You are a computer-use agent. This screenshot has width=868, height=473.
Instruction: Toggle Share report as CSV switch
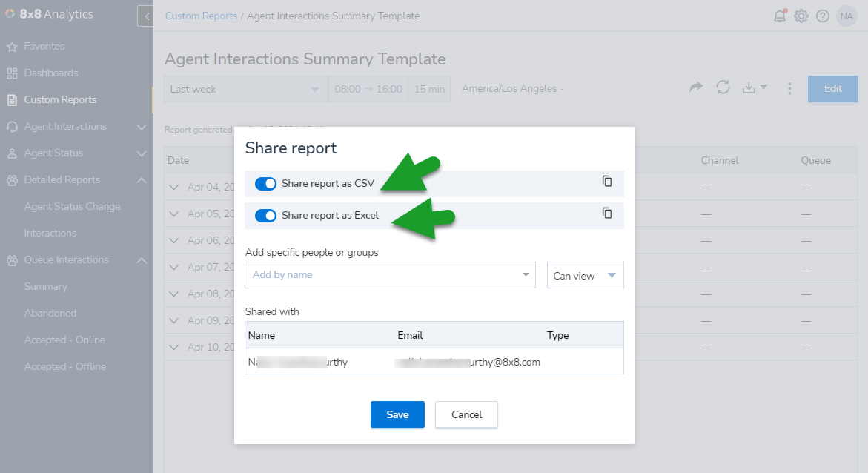(x=265, y=183)
